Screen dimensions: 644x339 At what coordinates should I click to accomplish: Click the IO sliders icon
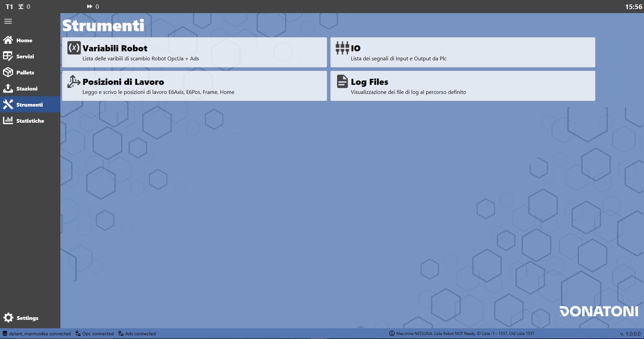coord(342,48)
